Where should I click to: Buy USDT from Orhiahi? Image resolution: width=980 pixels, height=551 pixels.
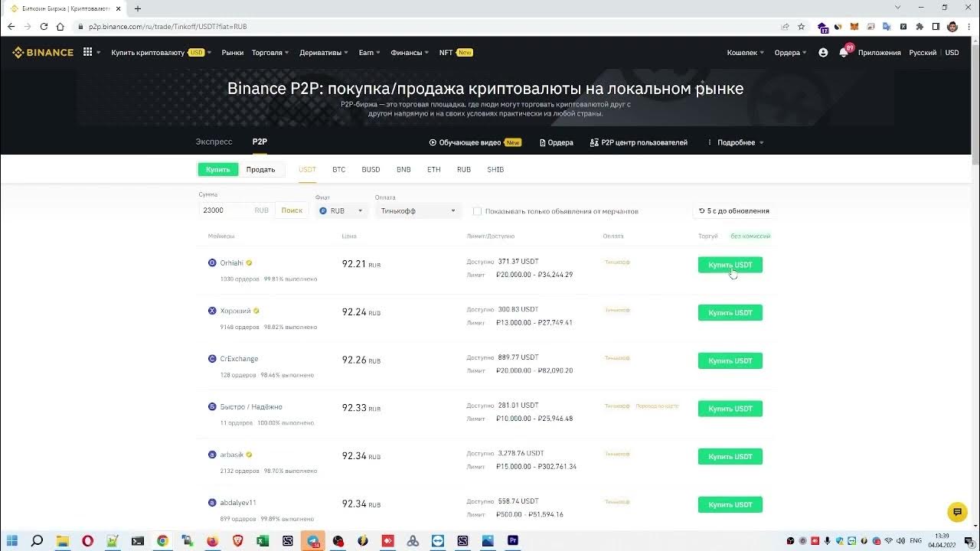730,265
